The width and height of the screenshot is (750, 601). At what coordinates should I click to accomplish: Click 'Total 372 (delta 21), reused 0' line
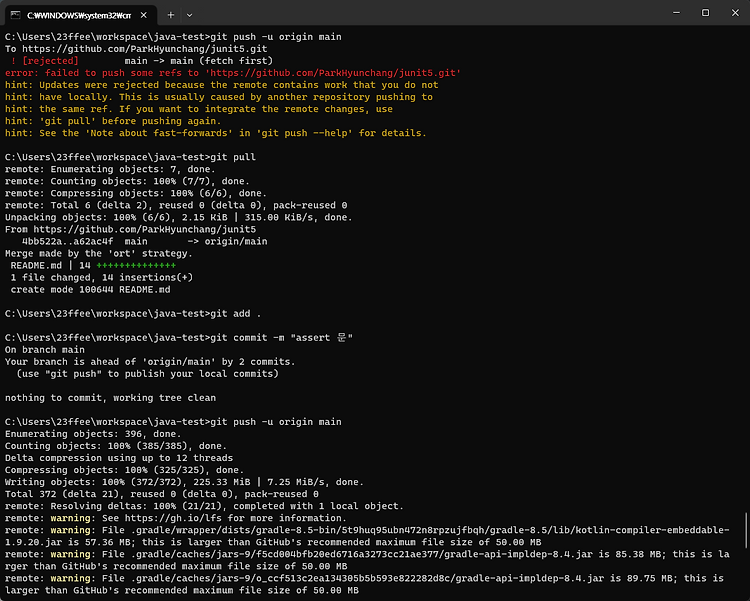tap(162, 494)
